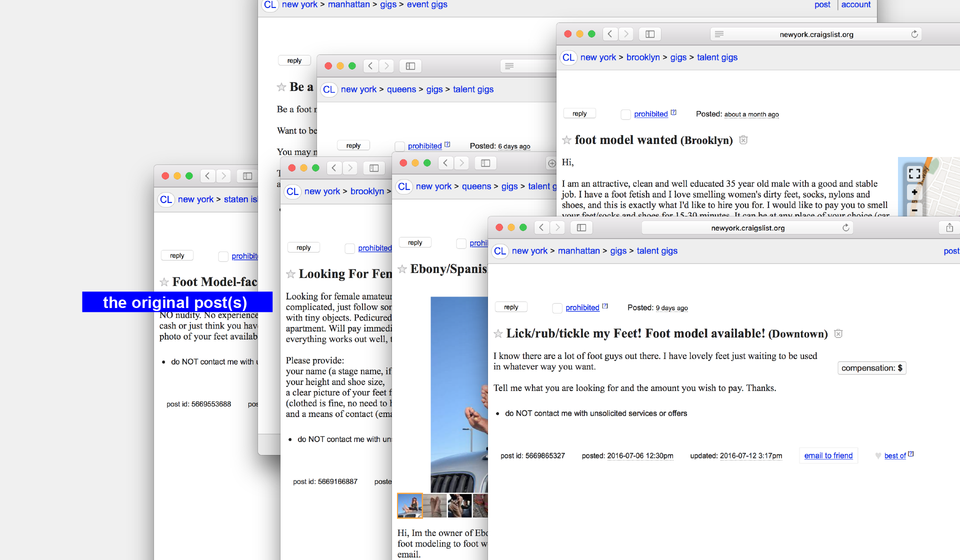Open brooklyn breadcrumb in foot model window
The width and height of the screenshot is (960, 560).
tap(643, 57)
